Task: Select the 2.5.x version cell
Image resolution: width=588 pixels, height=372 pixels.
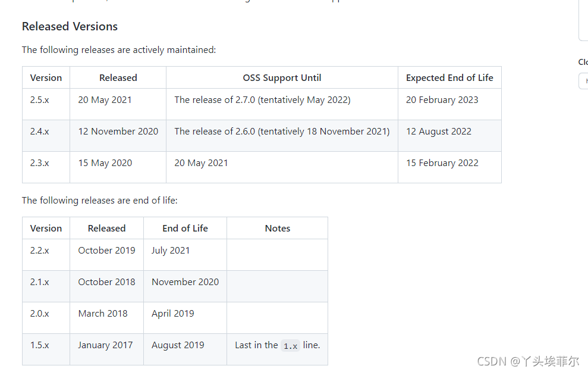Action: coord(46,104)
